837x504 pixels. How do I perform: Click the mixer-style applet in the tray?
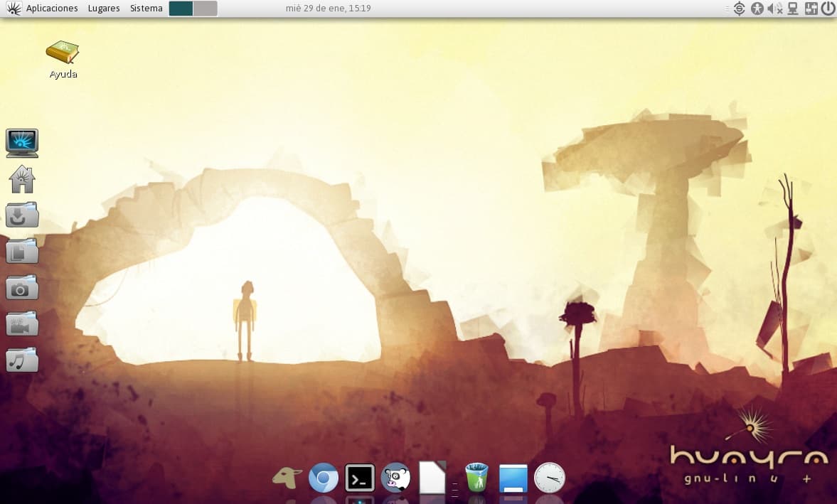(x=811, y=9)
